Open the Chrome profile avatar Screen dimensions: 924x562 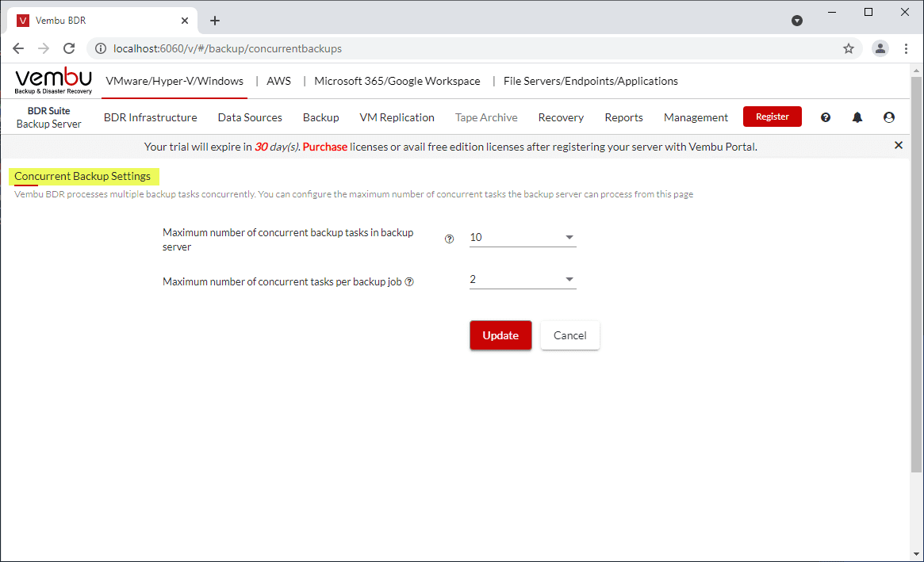click(880, 48)
